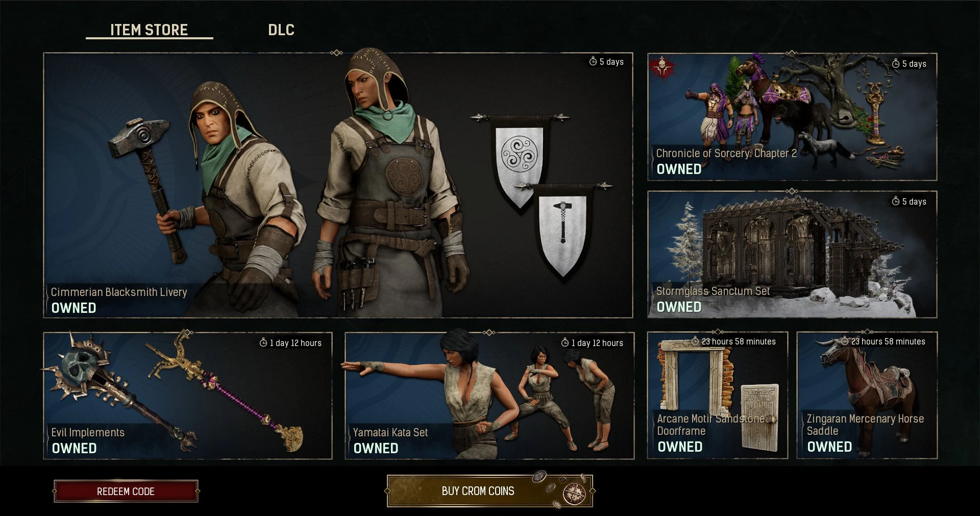Open the Evil Implements weapon pack
The width and height of the screenshot is (980, 516).
[x=188, y=396]
